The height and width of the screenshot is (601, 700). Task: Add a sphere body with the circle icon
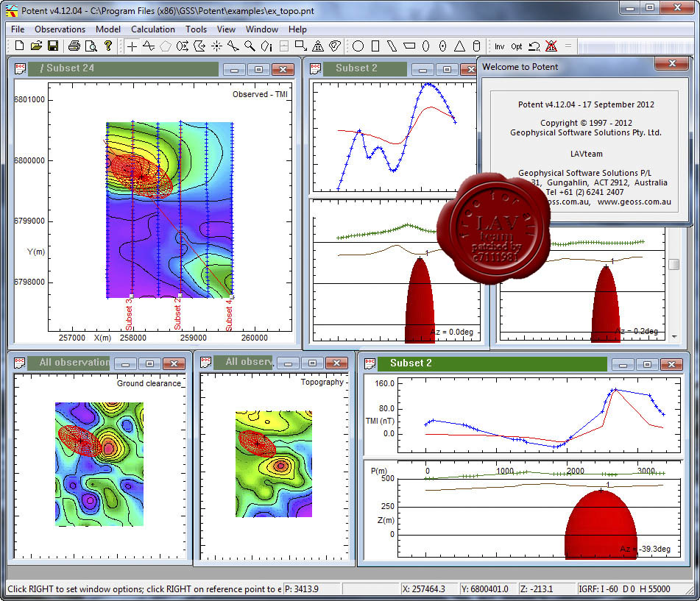point(358,46)
